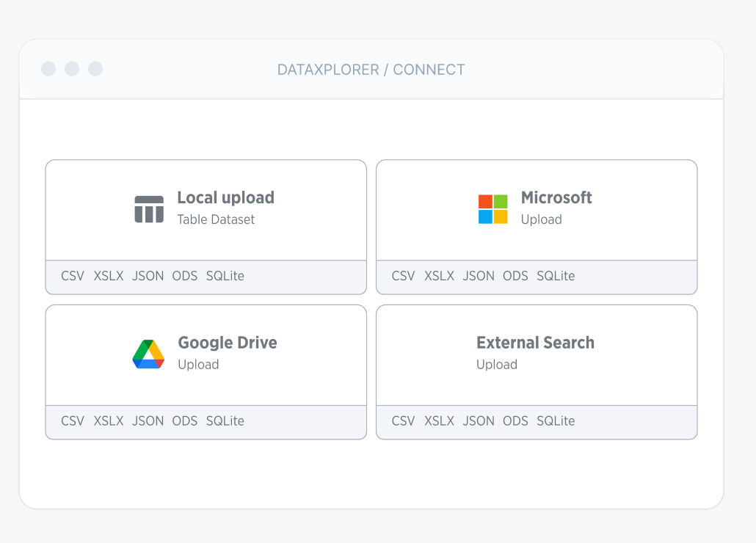Click SQLite in the Local upload card
Image resolution: width=756 pixels, height=543 pixels.
point(225,276)
